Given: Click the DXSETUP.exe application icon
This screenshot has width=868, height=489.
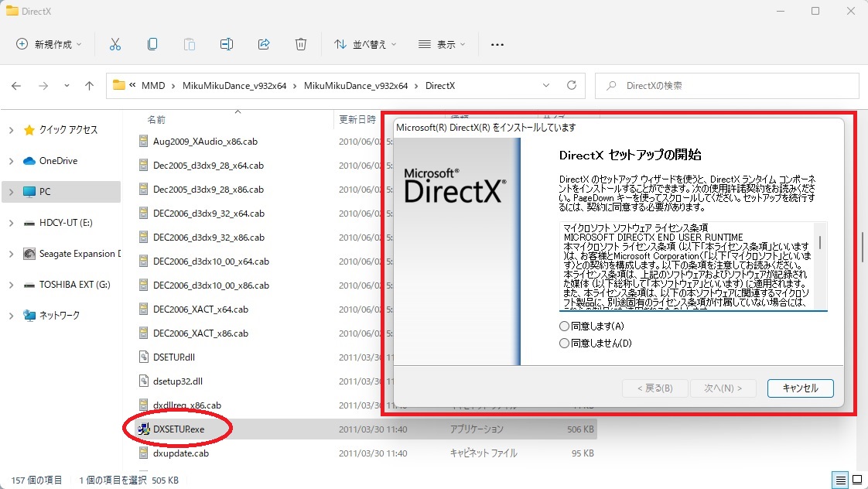Looking at the screenshot, I should click(x=143, y=429).
